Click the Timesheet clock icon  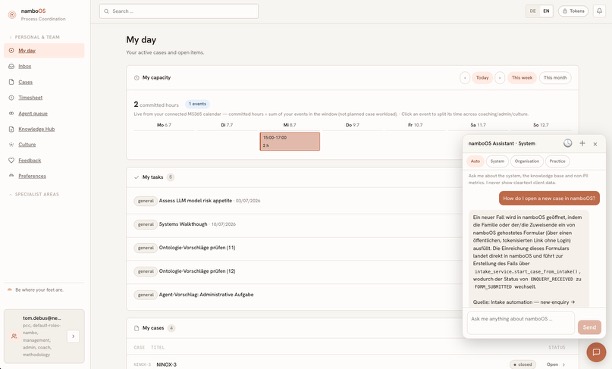click(x=11, y=98)
